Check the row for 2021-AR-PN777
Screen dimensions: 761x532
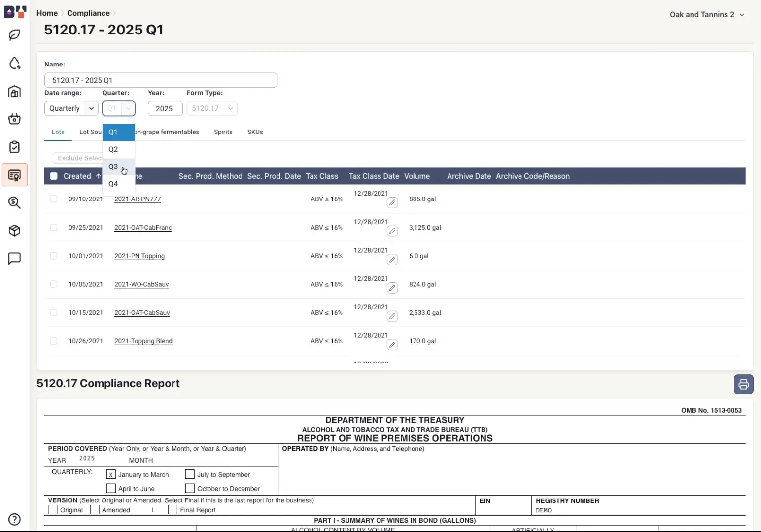point(54,199)
